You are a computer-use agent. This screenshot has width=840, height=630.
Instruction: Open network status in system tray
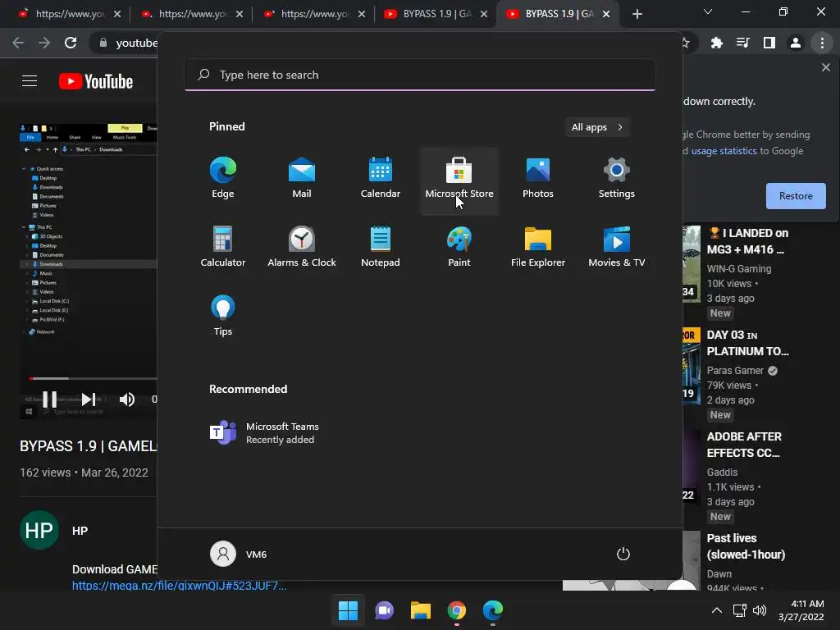point(740,610)
